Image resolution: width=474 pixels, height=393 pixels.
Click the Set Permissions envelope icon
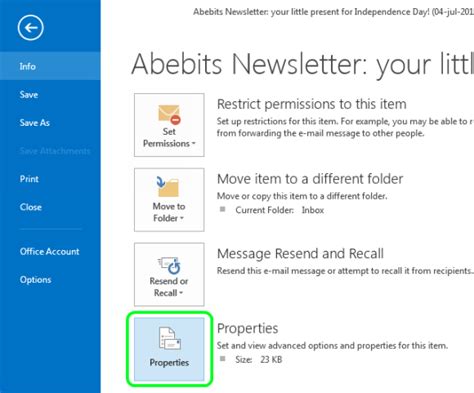169,114
